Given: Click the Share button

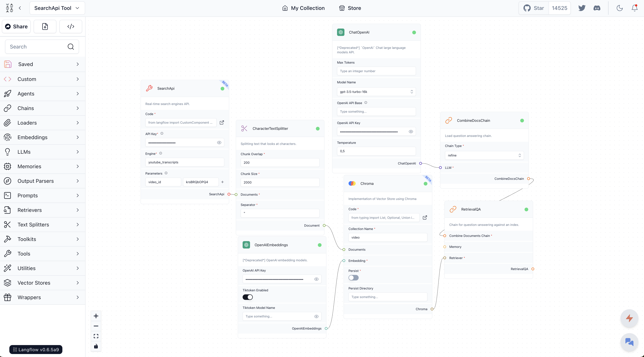Looking at the screenshot, I should [x=16, y=26].
